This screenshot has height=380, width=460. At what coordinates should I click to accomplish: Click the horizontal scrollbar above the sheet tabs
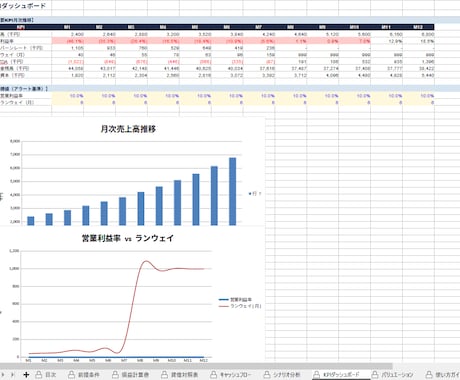pos(196,366)
